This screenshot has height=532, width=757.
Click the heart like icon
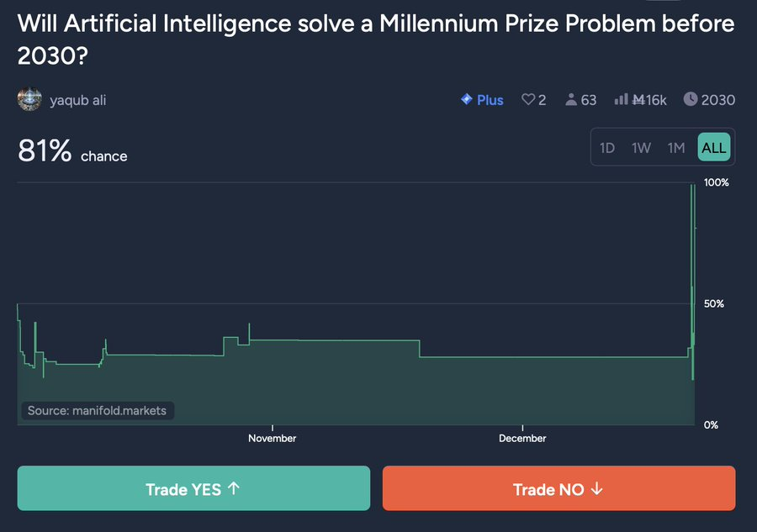(528, 99)
